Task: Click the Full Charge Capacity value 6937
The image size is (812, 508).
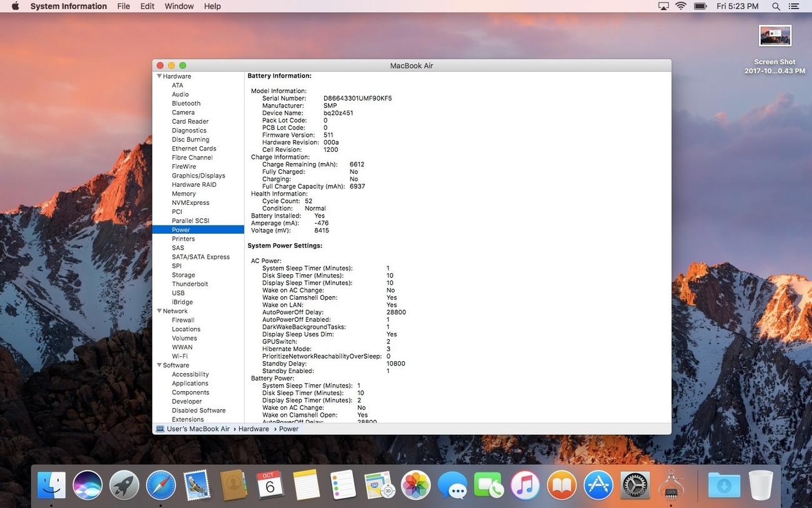Action: tap(357, 186)
